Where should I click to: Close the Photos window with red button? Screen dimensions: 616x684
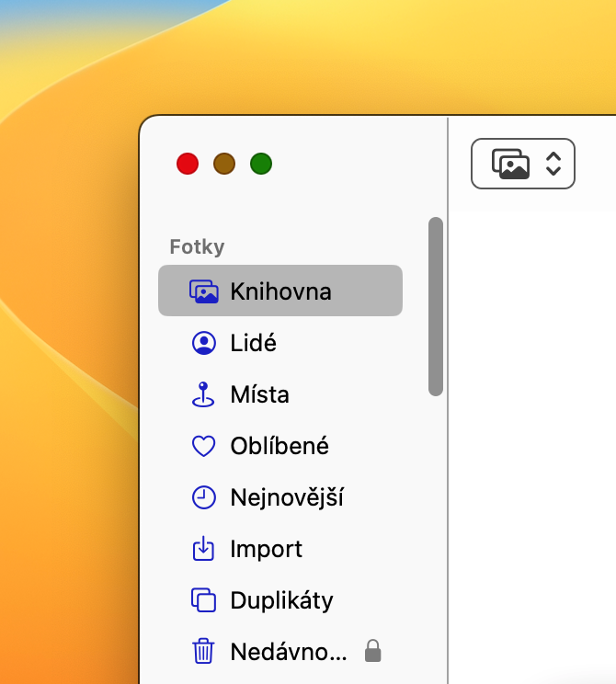point(188,164)
